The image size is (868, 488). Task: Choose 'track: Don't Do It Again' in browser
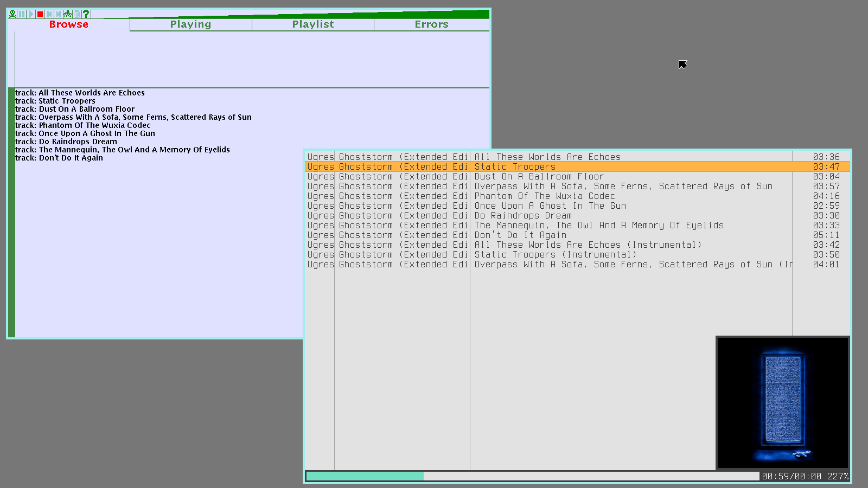tap(59, 158)
